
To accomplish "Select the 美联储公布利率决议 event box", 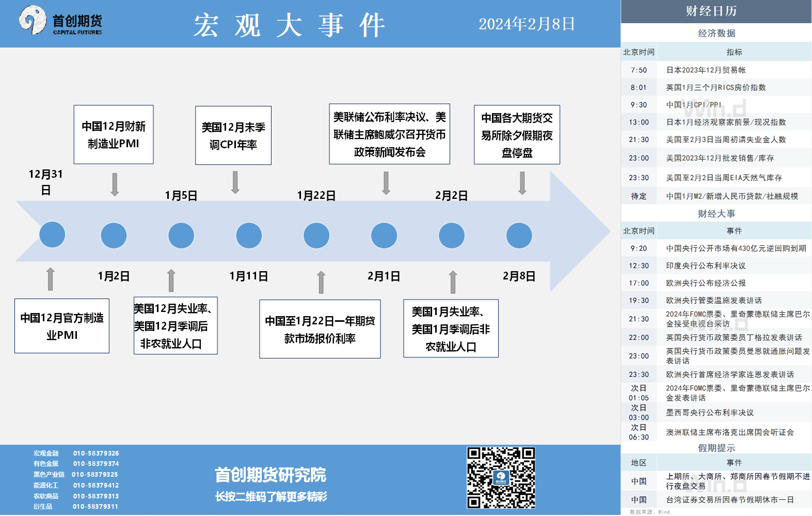I will pos(390,134).
